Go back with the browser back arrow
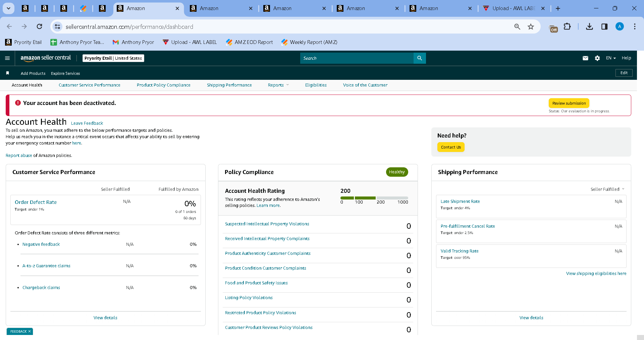The image size is (644, 340). coord(9,26)
